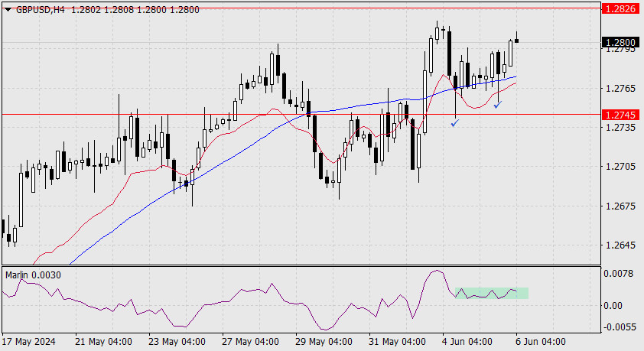Click the 31 May 04:00 time label
Screen dimensions: 644x351
[x=397, y=342]
